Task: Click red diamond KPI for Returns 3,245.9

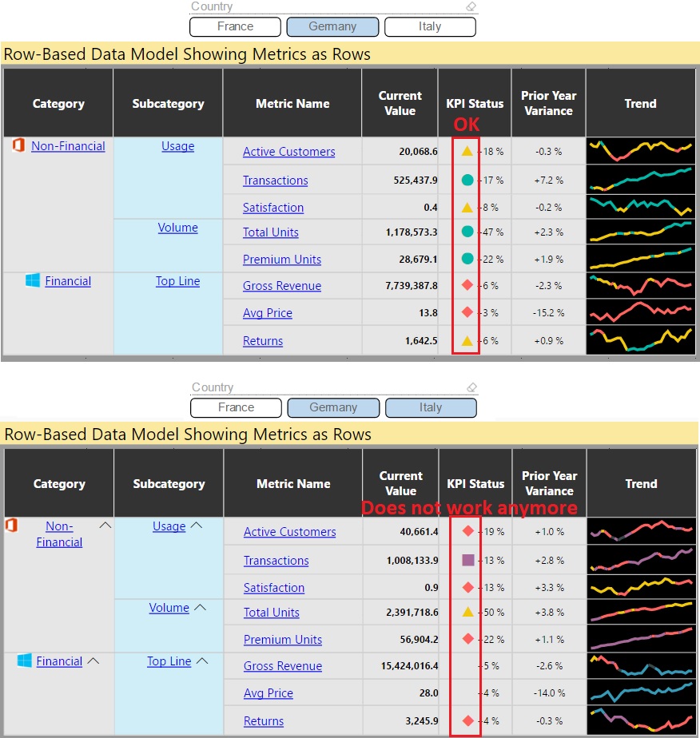Action: coord(468,720)
